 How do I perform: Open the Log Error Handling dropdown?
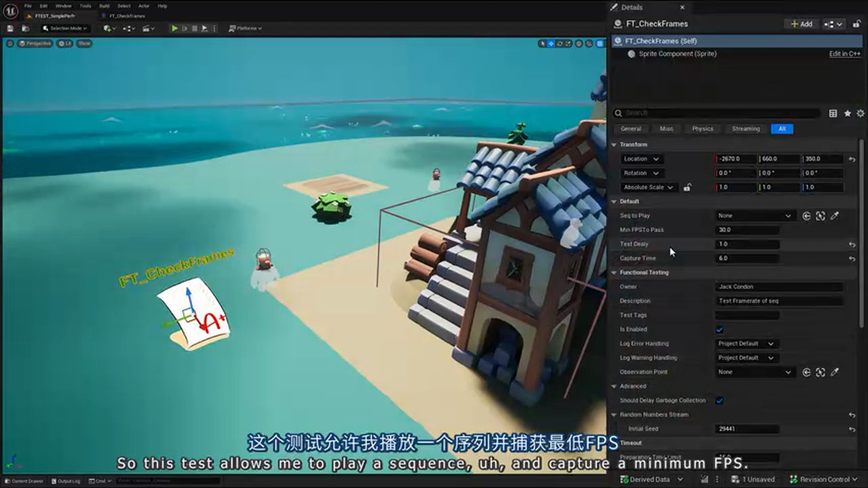click(746, 344)
